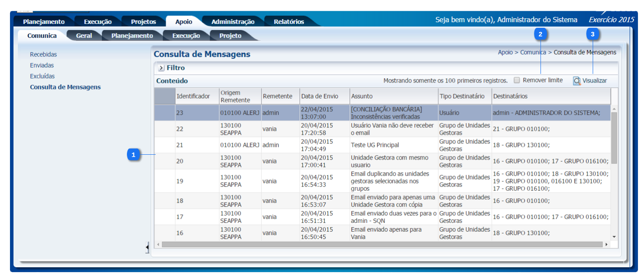Open Excluídas messages link

coord(42,76)
